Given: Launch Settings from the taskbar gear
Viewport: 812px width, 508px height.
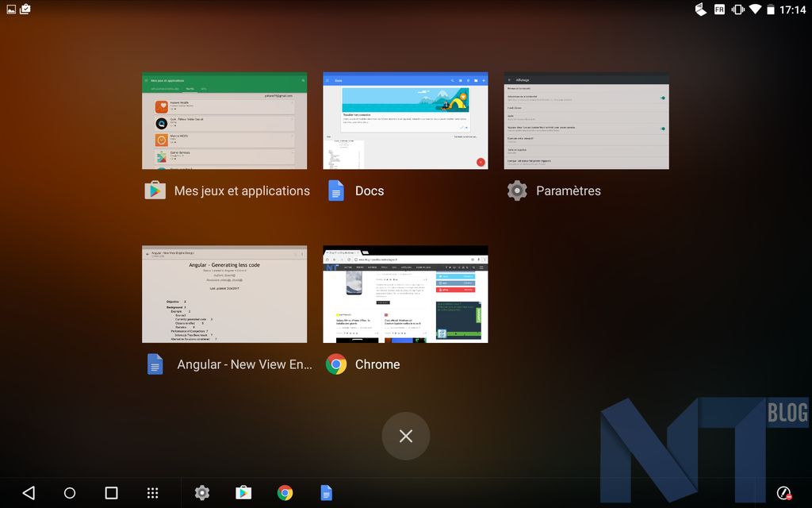Looking at the screenshot, I should (x=202, y=493).
